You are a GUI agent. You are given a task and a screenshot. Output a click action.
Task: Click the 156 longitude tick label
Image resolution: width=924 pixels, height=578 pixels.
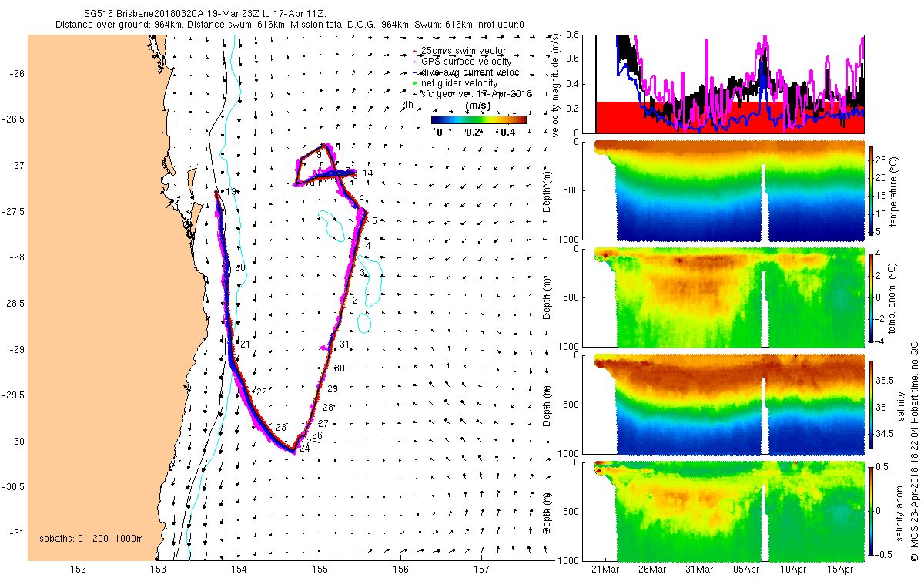coord(400,570)
